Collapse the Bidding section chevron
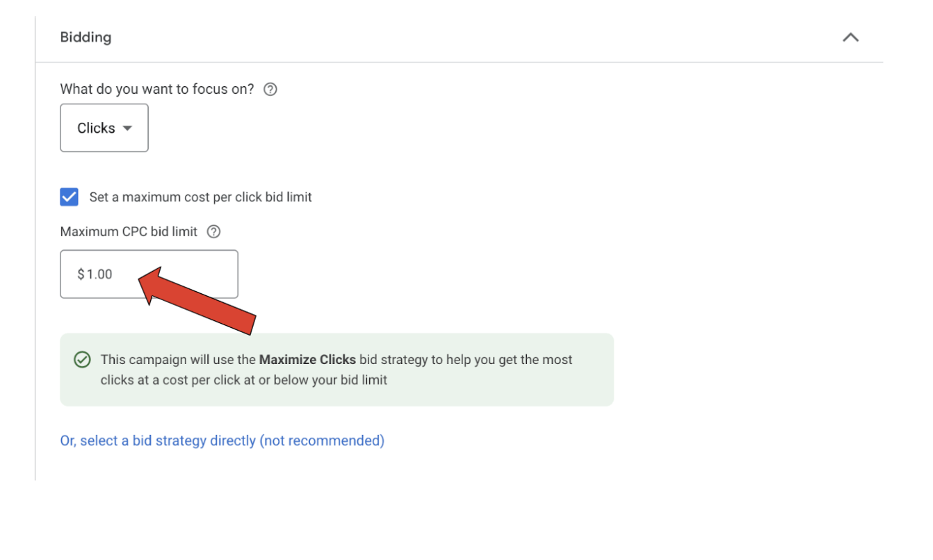Viewport: 933px width, 560px height. point(850,38)
